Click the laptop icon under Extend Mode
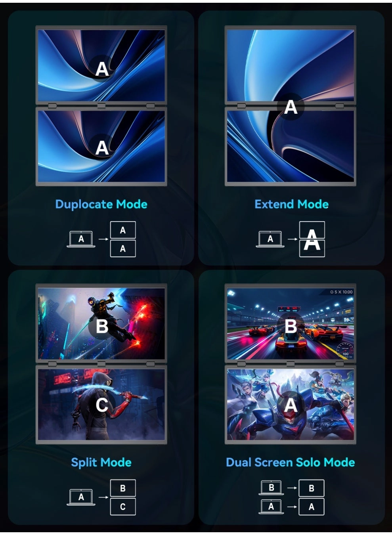This screenshot has height=535, width=392. (x=270, y=239)
